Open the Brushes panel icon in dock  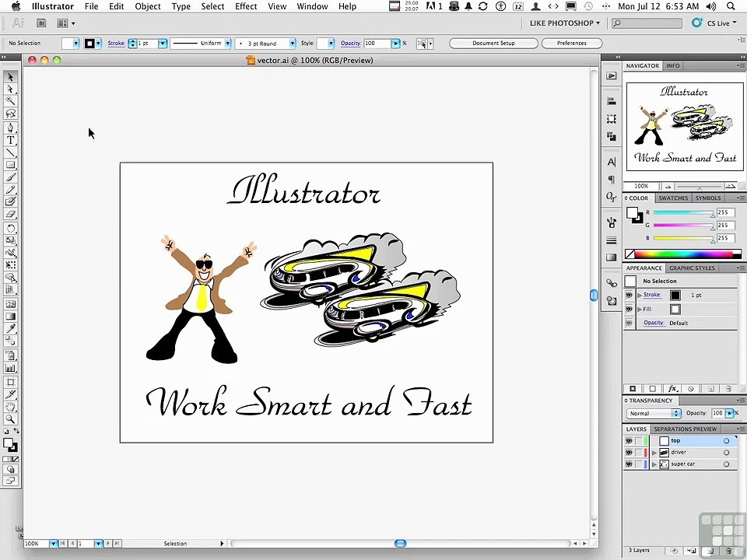(612, 222)
